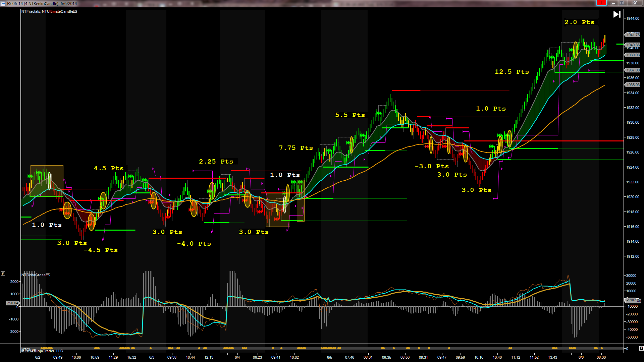Click the red L indicator in title bar
The image size is (644, 362).
coord(601,3)
